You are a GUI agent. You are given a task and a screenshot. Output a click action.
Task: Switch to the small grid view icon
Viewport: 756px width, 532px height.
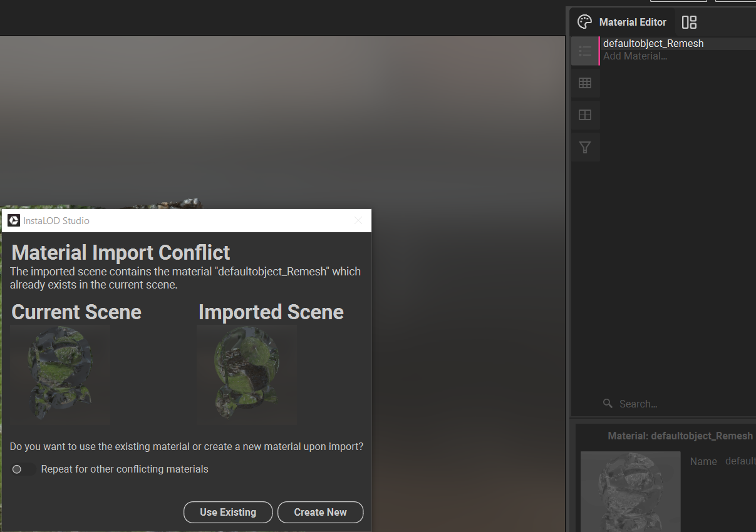pos(585,83)
